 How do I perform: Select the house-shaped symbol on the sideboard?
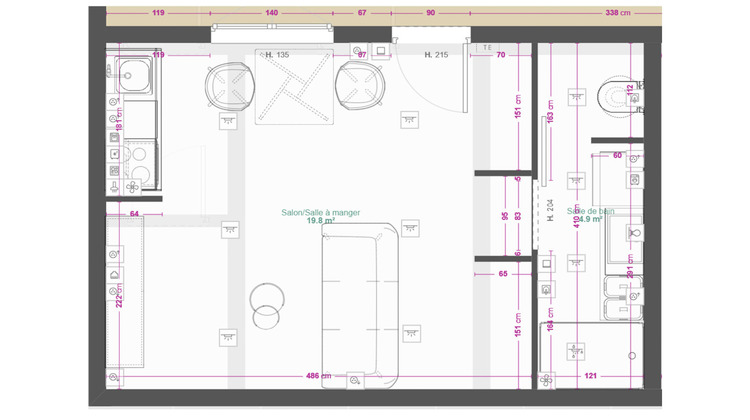114,275
